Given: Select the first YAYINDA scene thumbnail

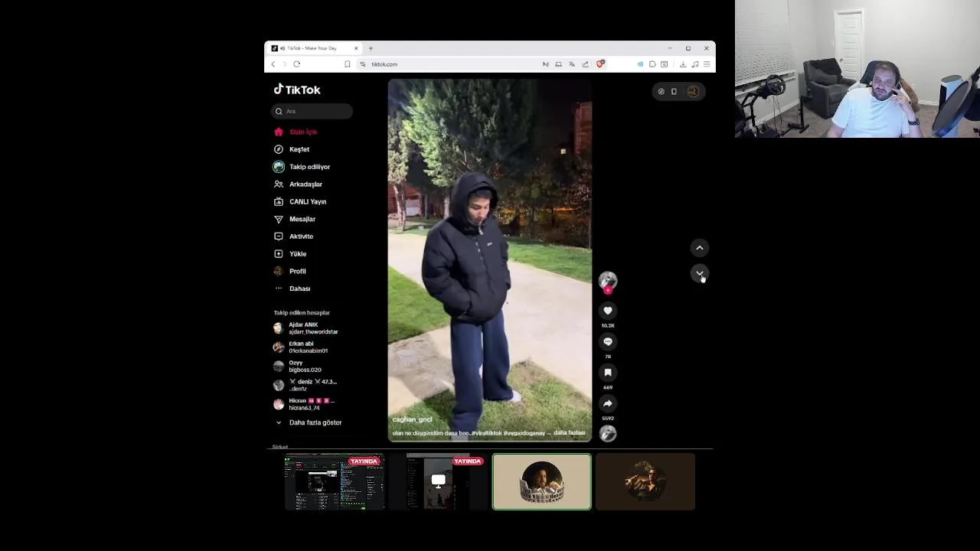Looking at the screenshot, I should click(x=335, y=481).
